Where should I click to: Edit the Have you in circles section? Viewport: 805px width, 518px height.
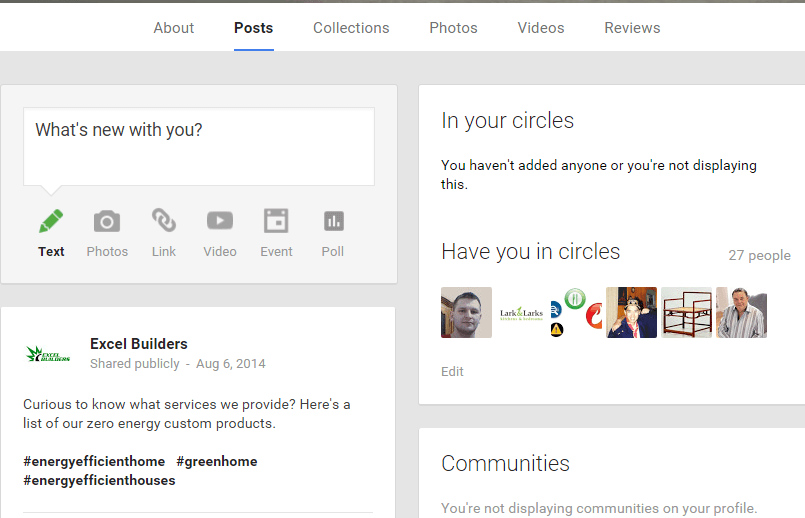(452, 371)
